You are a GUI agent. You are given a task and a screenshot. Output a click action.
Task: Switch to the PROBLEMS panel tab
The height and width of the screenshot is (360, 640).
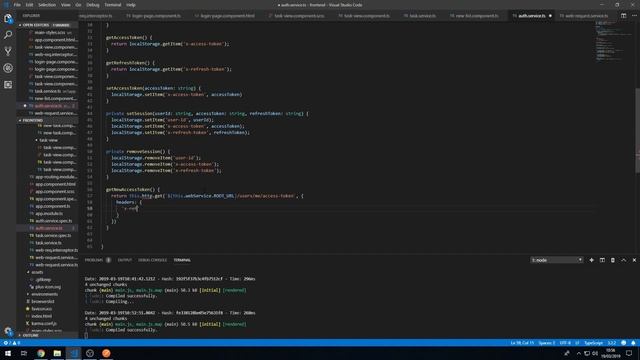click(x=94, y=260)
